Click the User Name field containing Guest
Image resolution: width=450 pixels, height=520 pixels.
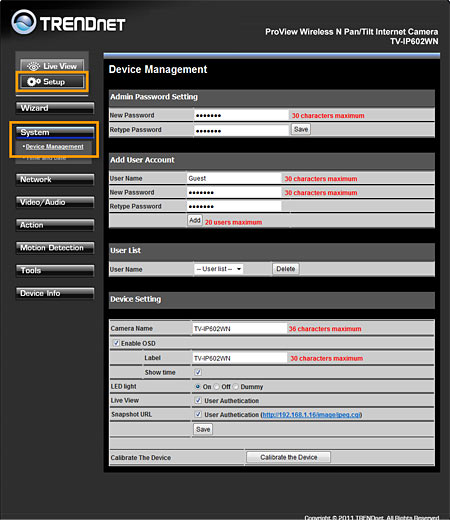tap(234, 178)
